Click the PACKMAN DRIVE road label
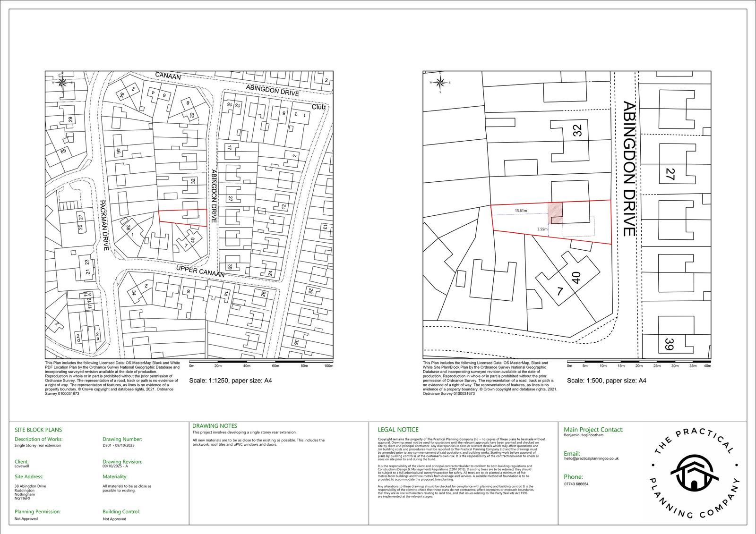This screenshot has width=756, height=534. pos(105,225)
